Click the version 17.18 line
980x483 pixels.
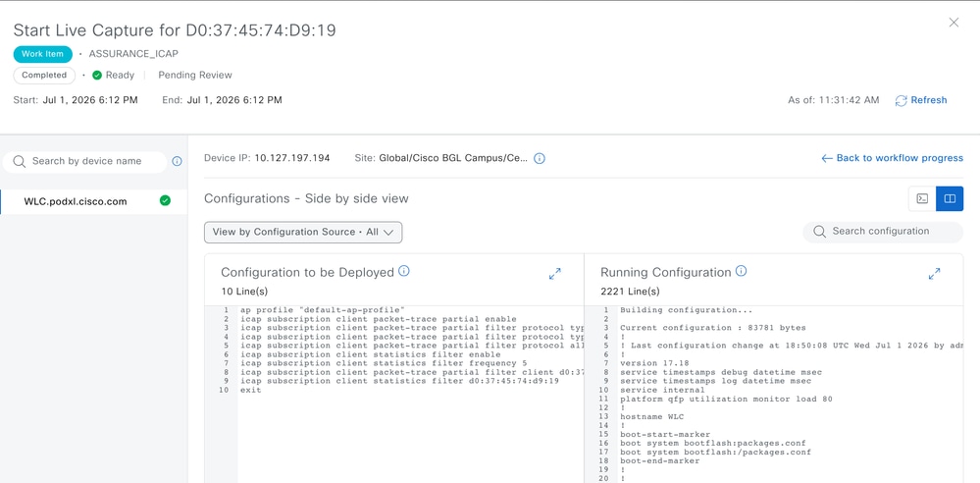point(653,363)
